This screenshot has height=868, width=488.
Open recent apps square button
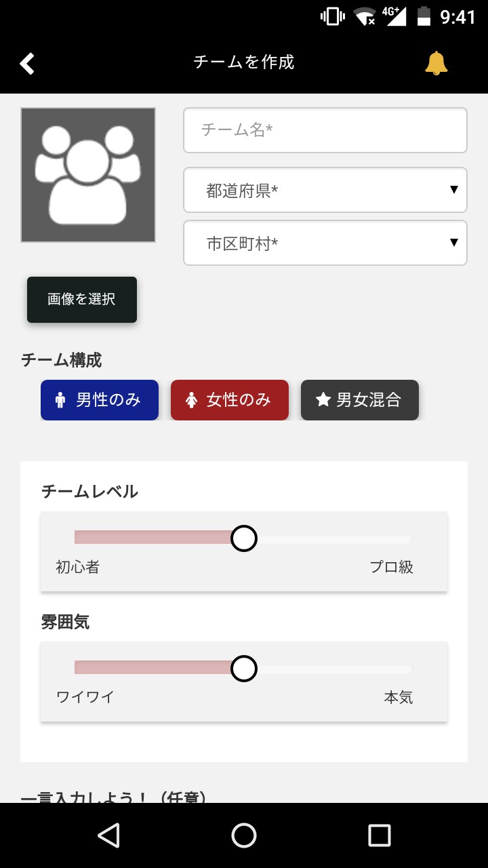pyautogui.click(x=379, y=835)
